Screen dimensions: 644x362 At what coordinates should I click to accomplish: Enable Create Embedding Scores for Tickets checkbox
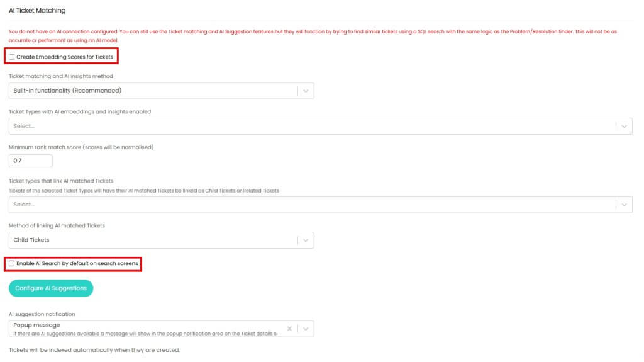tap(12, 57)
